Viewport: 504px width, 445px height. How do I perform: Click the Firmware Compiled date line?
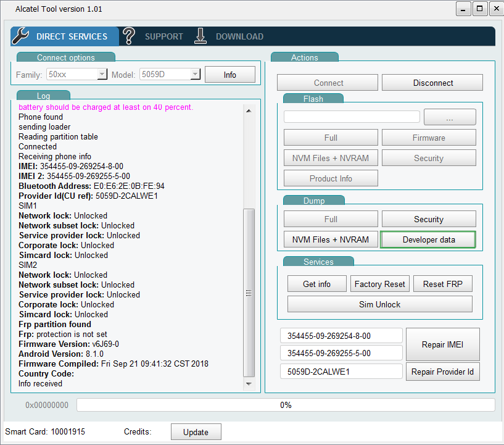tap(114, 364)
